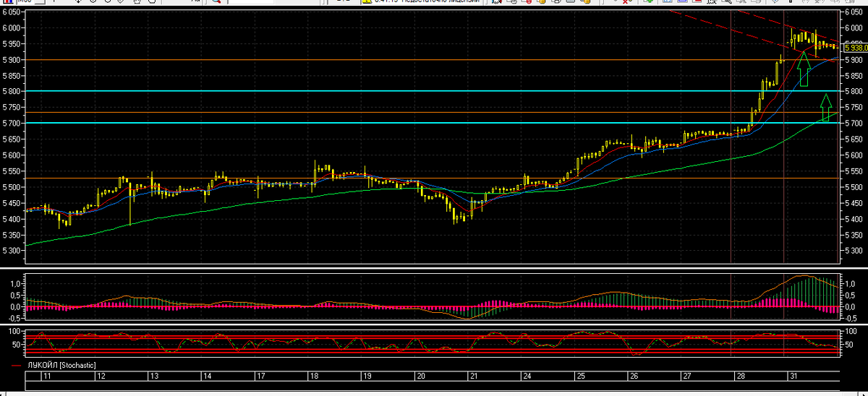This screenshot has width=868, height=396.
Task: Click date label 11 on the time axis
Action: [46, 376]
